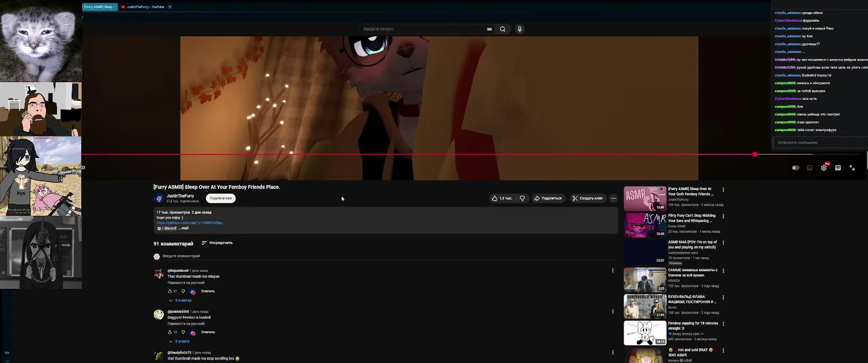Open a new browser tab with plus
This screenshot has width=868, height=363.
[170, 7]
